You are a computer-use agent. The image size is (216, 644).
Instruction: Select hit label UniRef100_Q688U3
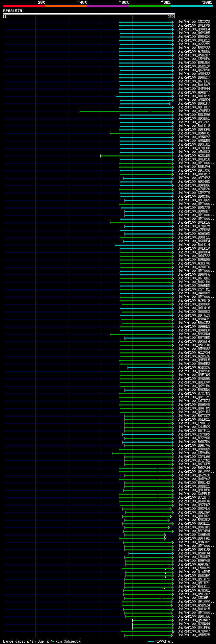tap(194, 312)
